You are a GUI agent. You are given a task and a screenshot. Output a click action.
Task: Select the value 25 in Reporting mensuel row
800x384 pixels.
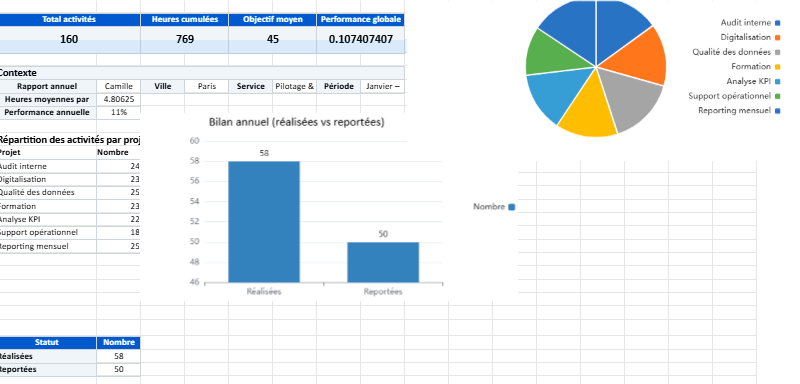[118, 246]
